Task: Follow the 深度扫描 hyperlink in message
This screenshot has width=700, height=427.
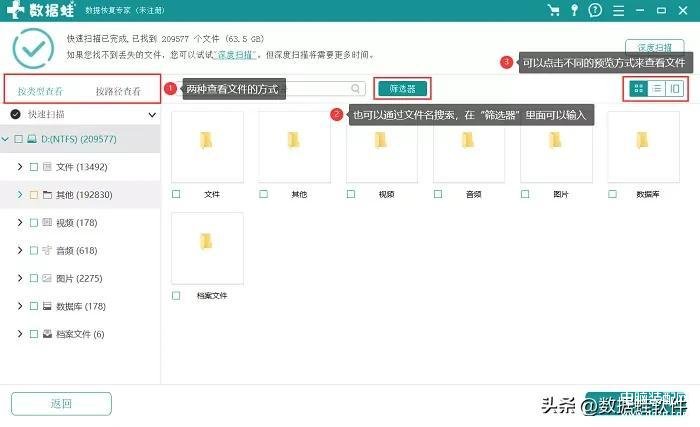Action: (236, 55)
